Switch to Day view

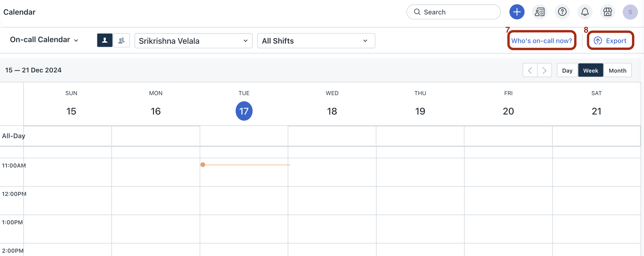(567, 70)
